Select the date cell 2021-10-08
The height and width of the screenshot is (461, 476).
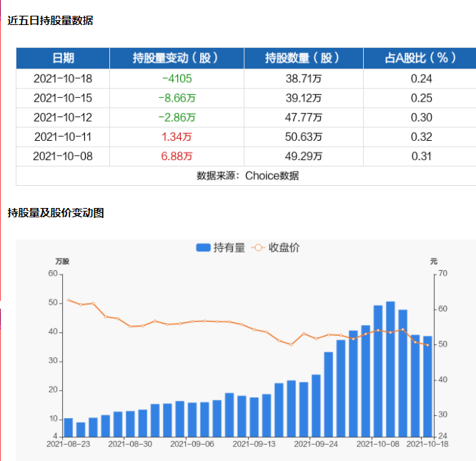click(x=63, y=157)
